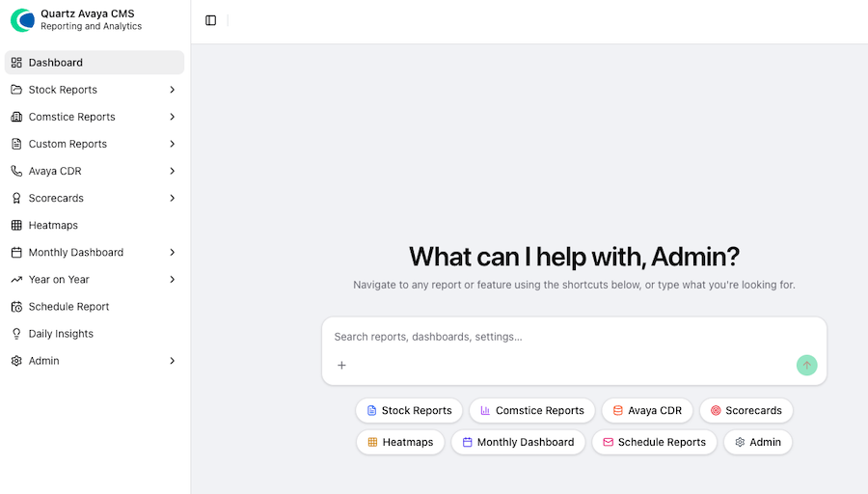
Task: Expand the Avaya CDR chevron
Action: 173,171
